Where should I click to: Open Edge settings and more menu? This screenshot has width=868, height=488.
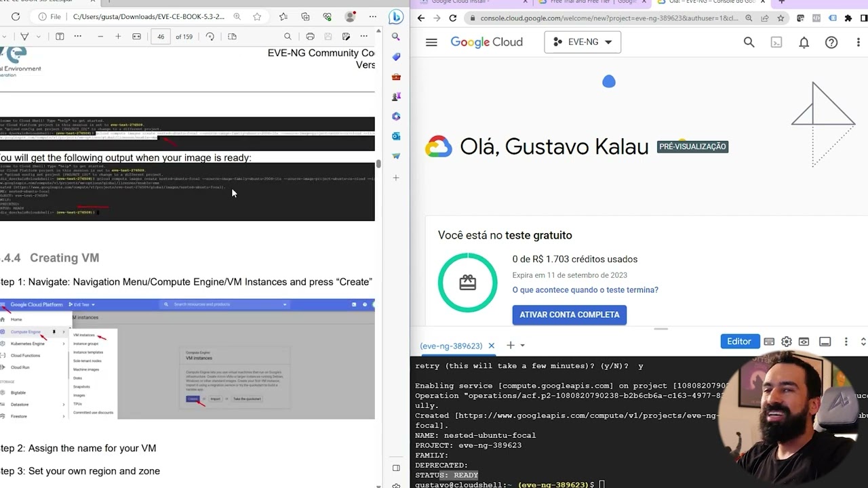[x=373, y=16]
